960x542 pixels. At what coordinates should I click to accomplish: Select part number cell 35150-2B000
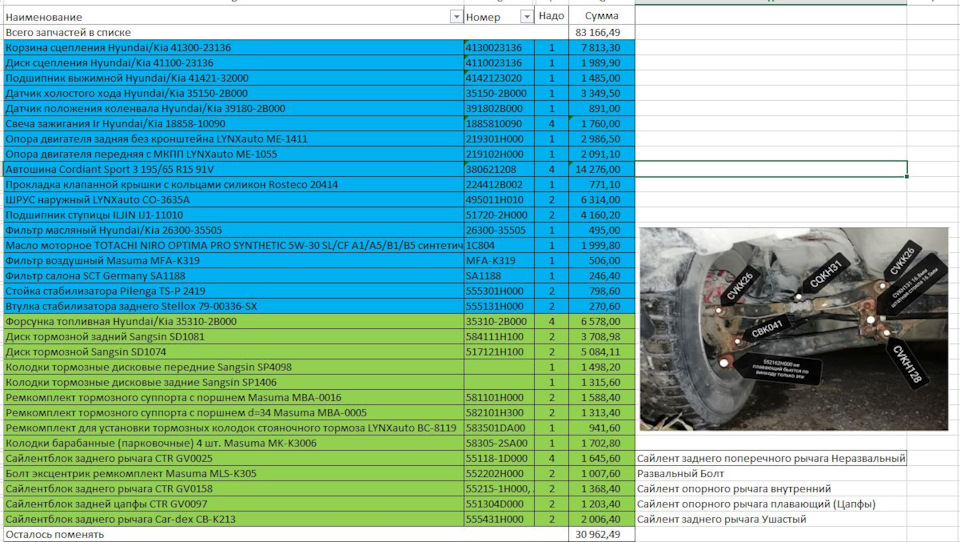pos(499,93)
